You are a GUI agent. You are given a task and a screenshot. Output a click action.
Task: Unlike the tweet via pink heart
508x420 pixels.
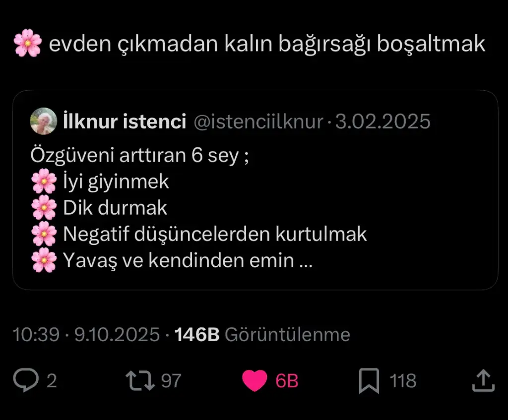tap(254, 380)
